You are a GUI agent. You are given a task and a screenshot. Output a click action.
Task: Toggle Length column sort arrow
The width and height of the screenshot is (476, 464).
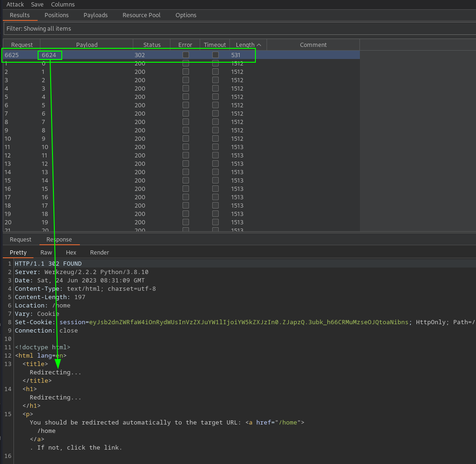pos(259,45)
